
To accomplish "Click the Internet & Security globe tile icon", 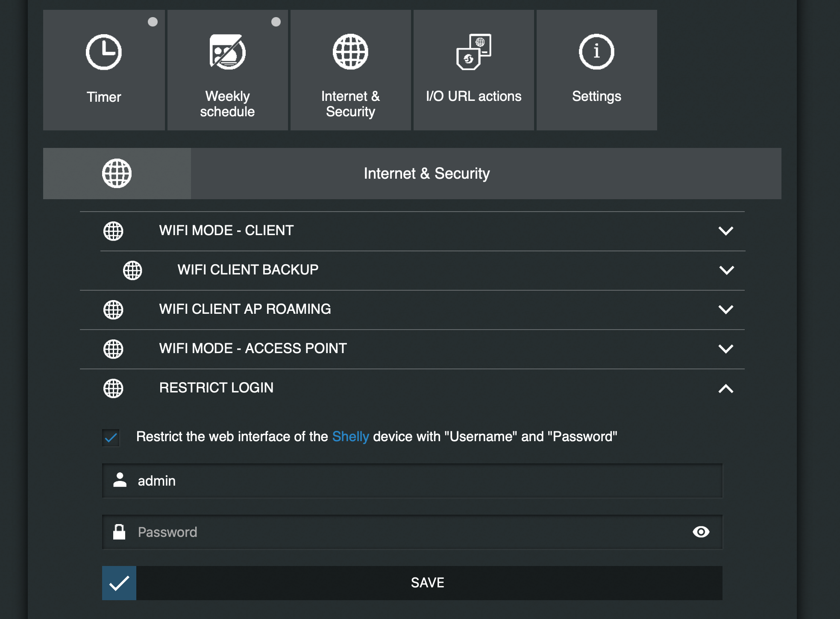I will pos(350,52).
